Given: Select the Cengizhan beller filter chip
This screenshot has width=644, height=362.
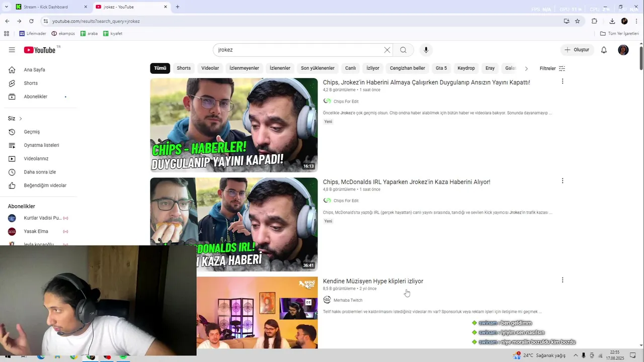Looking at the screenshot, I should point(408,68).
